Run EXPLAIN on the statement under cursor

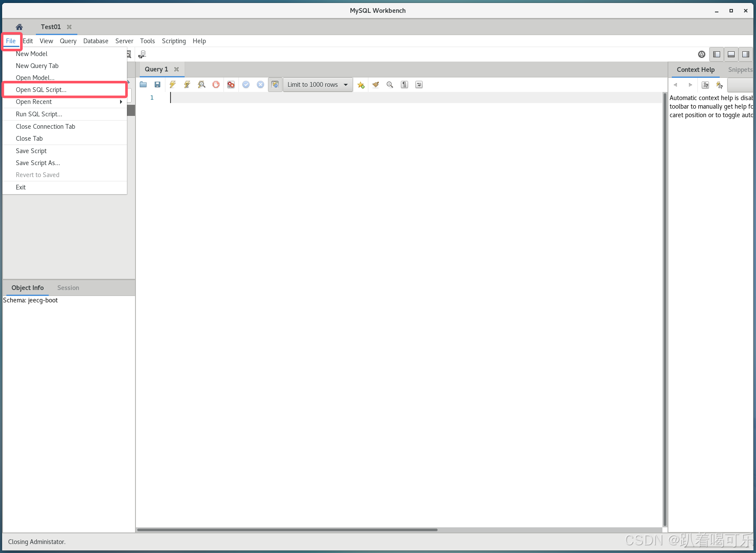pos(202,85)
